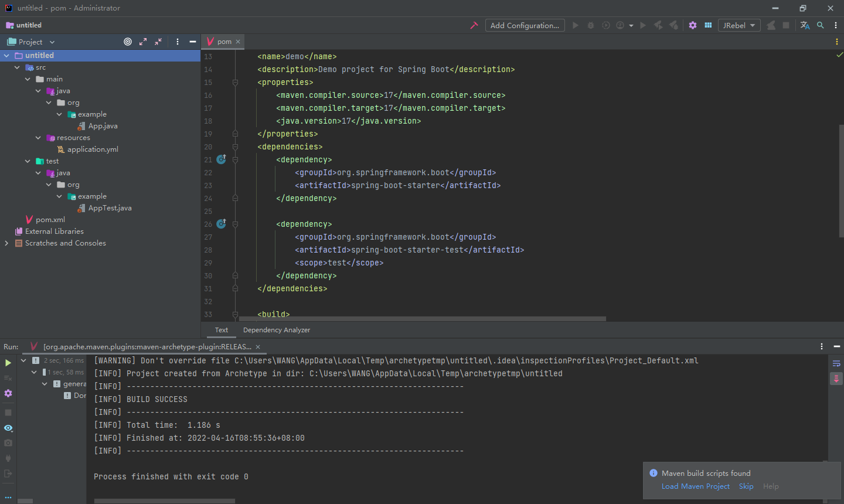The width and height of the screenshot is (844, 504).
Task: Click the yellow editor inspections menu dots
Action: click(836, 42)
